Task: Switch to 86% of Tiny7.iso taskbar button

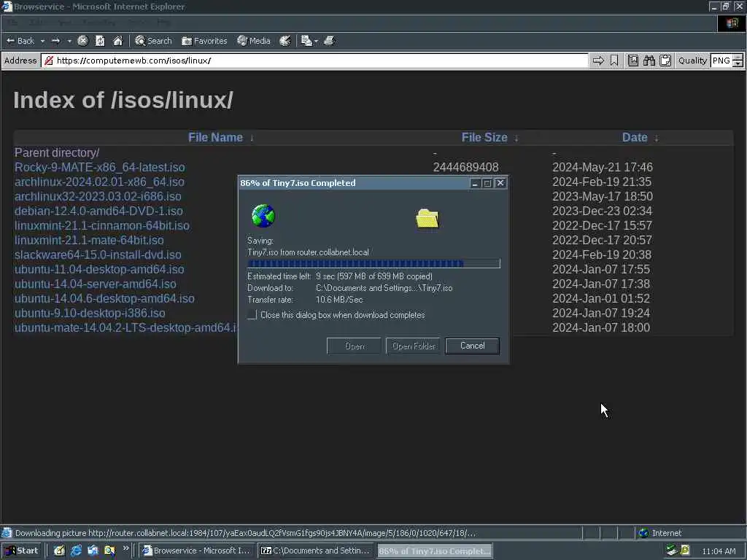Action: coord(435,551)
